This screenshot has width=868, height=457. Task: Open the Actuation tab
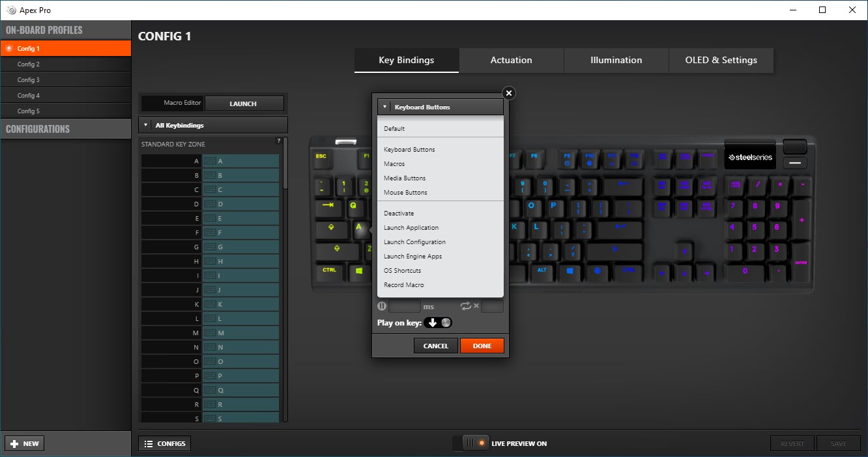(x=512, y=60)
